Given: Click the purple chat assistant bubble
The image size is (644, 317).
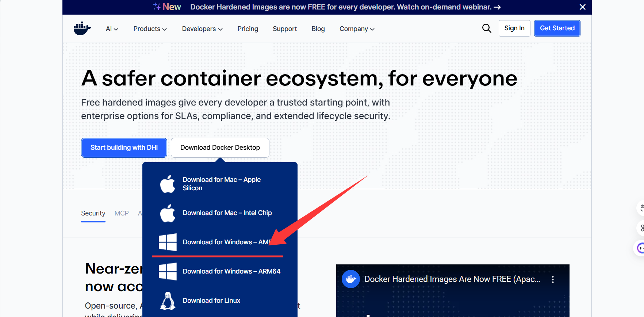Looking at the screenshot, I should coord(640,248).
